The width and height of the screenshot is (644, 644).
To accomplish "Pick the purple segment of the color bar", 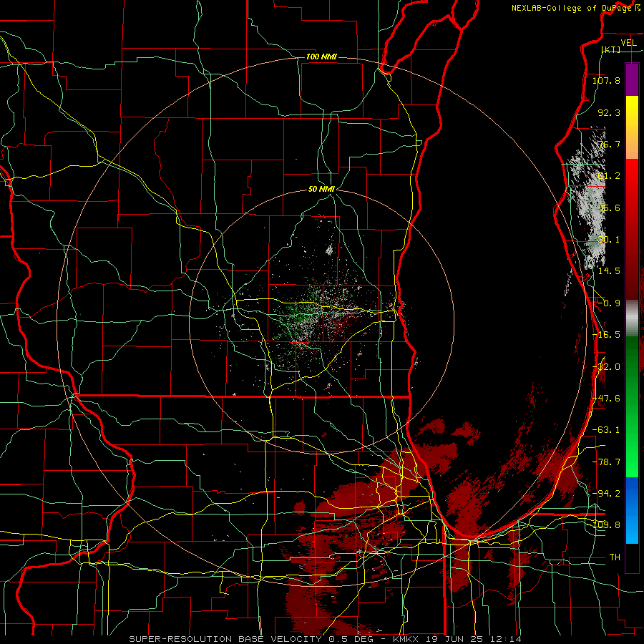I will [x=632, y=79].
